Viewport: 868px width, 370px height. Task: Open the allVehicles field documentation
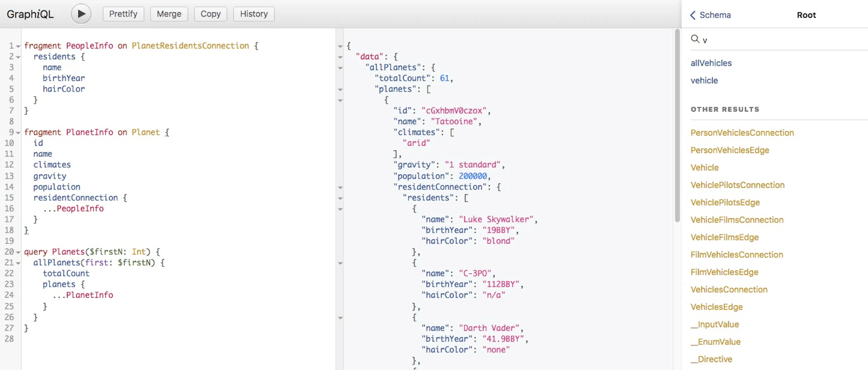pyautogui.click(x=711, y=63)
